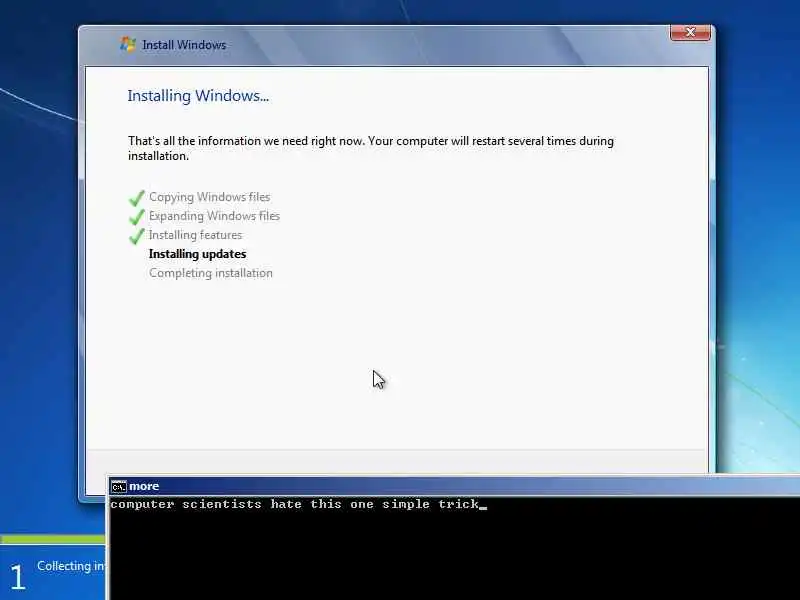This screenshot has height=600, width=800.
Task: Click the checkmark beside Copying Windows files
Action: point(137,197)
